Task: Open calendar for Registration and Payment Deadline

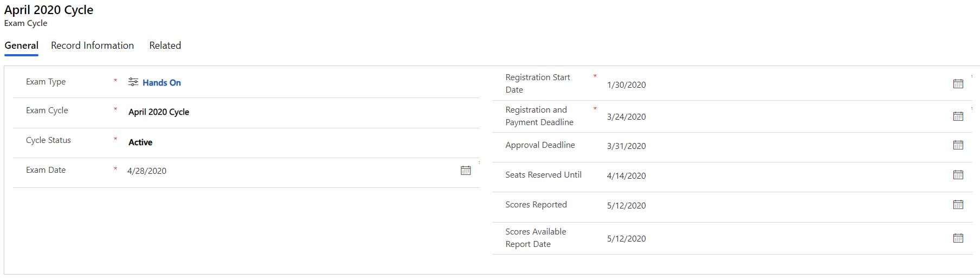Action: pos(958,116)
